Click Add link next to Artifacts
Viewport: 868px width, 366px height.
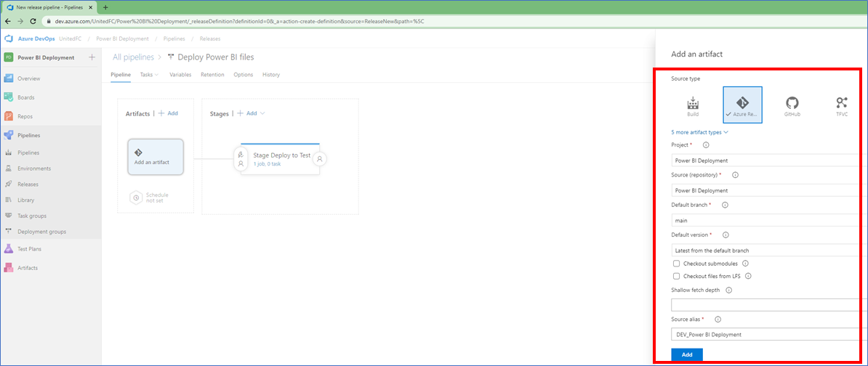click(168, 113)
